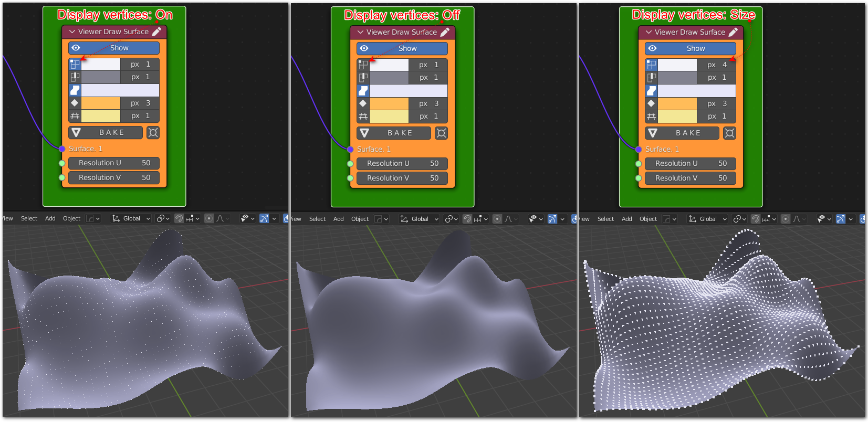Toggle vertices display icon in 'Display vertices: On' node
Viewport: 868px width, 422px height.
click(75, 64)
